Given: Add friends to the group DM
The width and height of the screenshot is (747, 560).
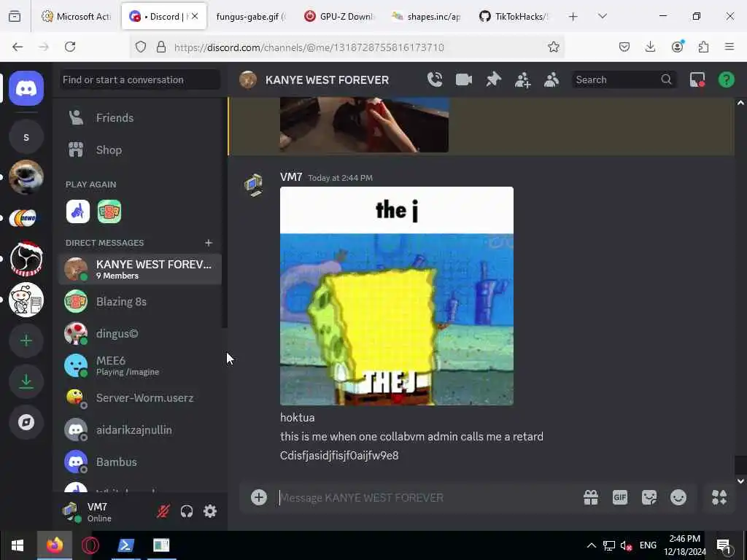Looking at the screenshot, I should (x=522, y=79).
